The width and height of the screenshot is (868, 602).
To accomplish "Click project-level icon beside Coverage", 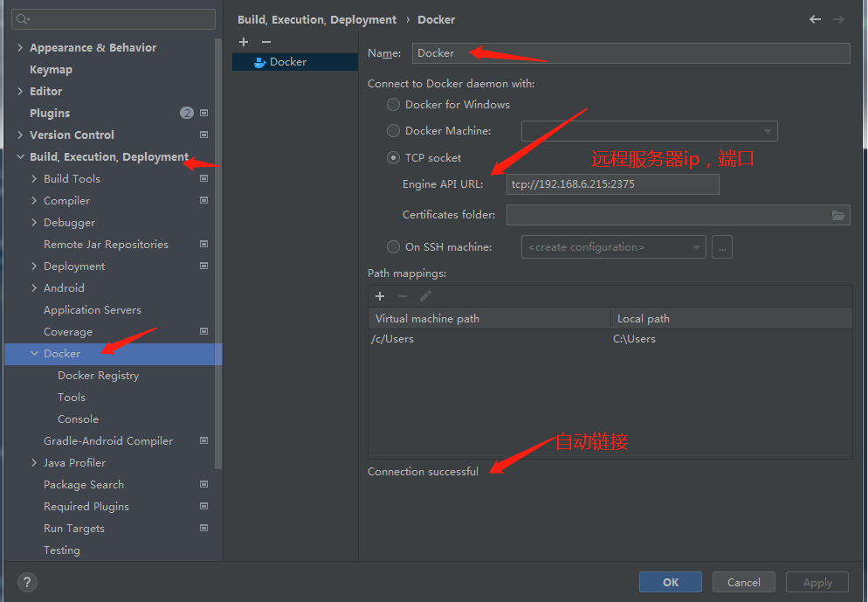I will click(203, 331).
